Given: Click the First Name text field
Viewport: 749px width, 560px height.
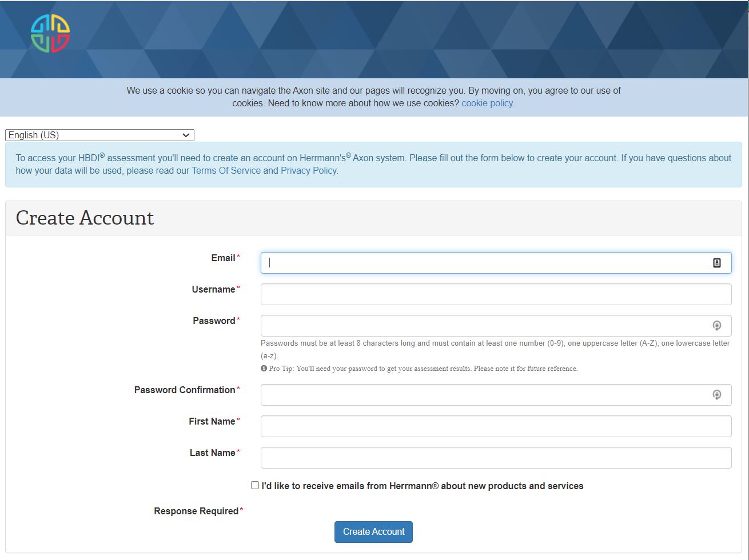Looking at the screenshot, I should tap(496, 426).
